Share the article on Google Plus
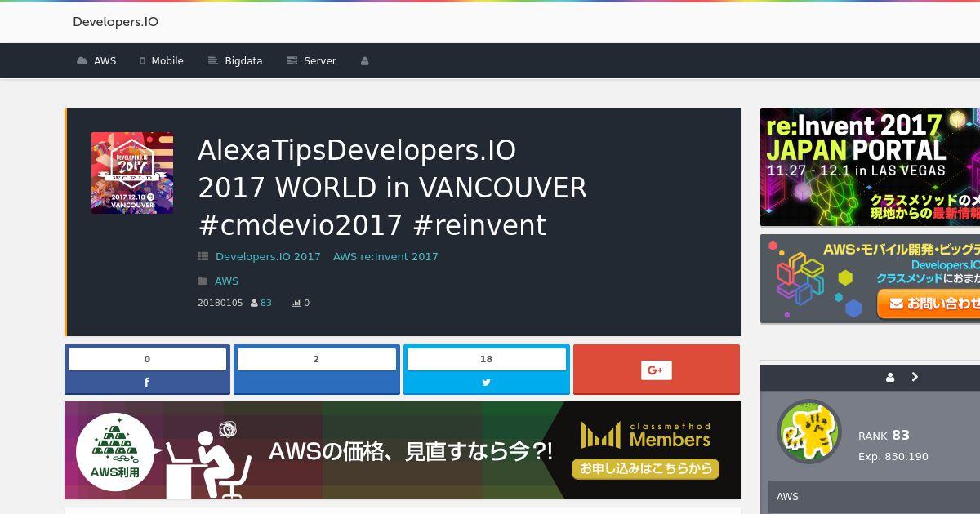This screenshot has width=980, height=514. [x=656, y=370]
